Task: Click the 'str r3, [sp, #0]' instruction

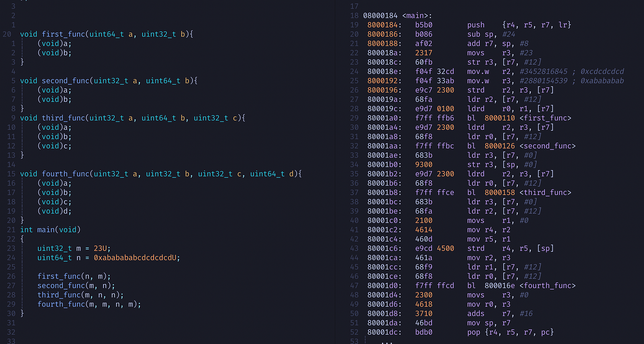Action: tap(502, 164)
